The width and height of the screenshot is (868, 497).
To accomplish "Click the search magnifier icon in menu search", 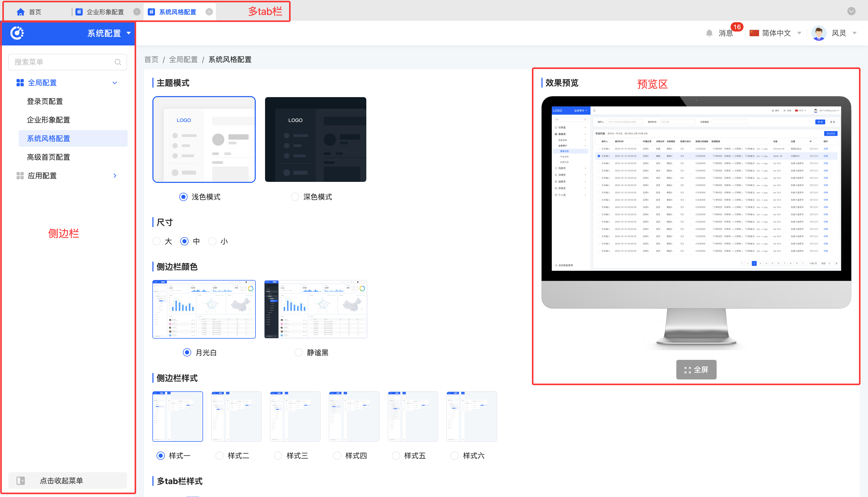I will (118, 62).
